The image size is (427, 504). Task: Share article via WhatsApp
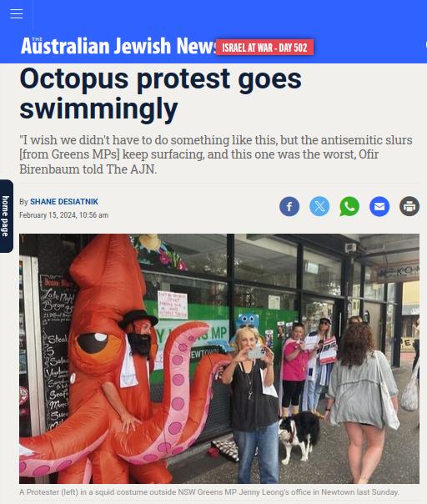point(349,206)
